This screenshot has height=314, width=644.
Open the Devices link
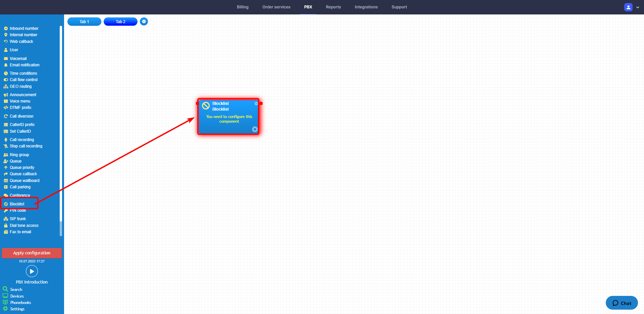(x=17, y=296)
